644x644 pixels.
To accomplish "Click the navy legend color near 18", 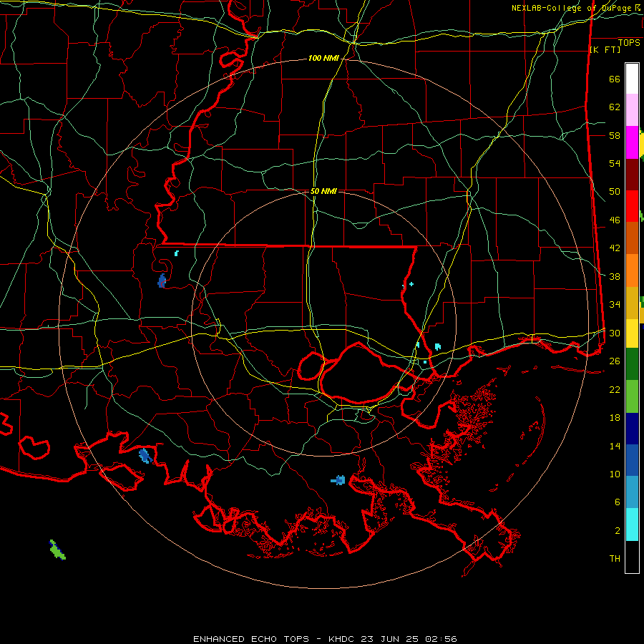I will 632,429.
